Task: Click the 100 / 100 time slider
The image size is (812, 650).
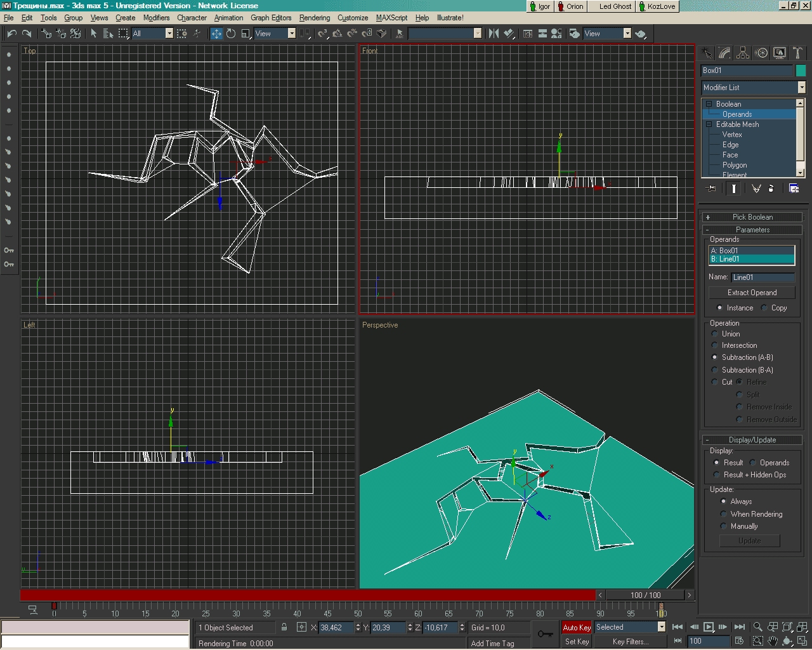Action: 646,595
